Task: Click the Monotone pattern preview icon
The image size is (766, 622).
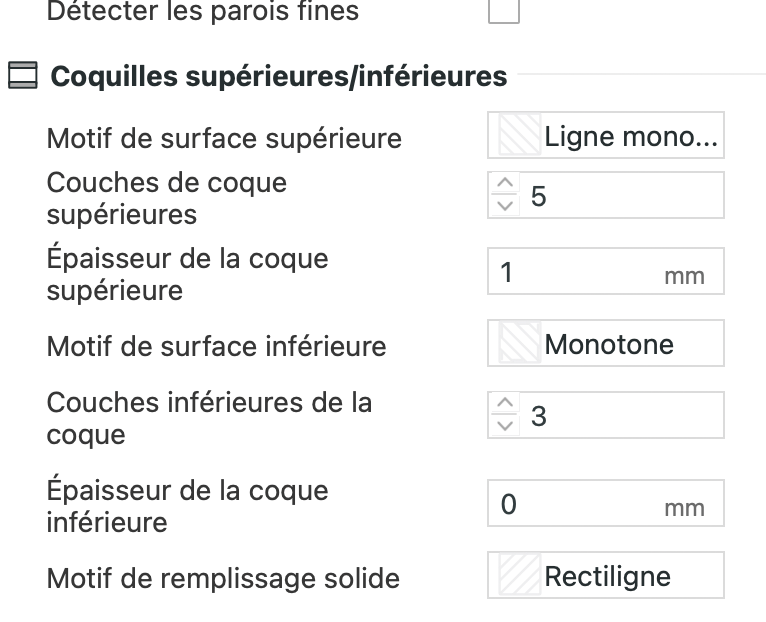Action: pos(517,345)
